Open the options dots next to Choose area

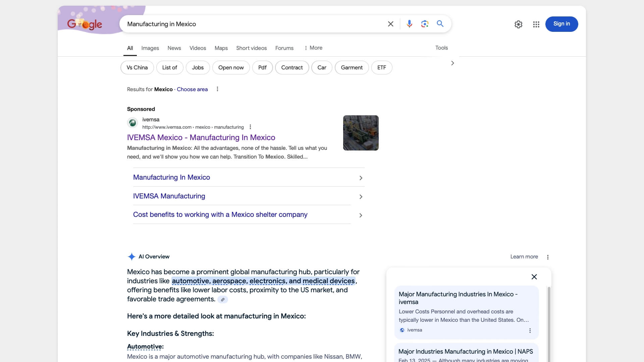click(217, 89)
